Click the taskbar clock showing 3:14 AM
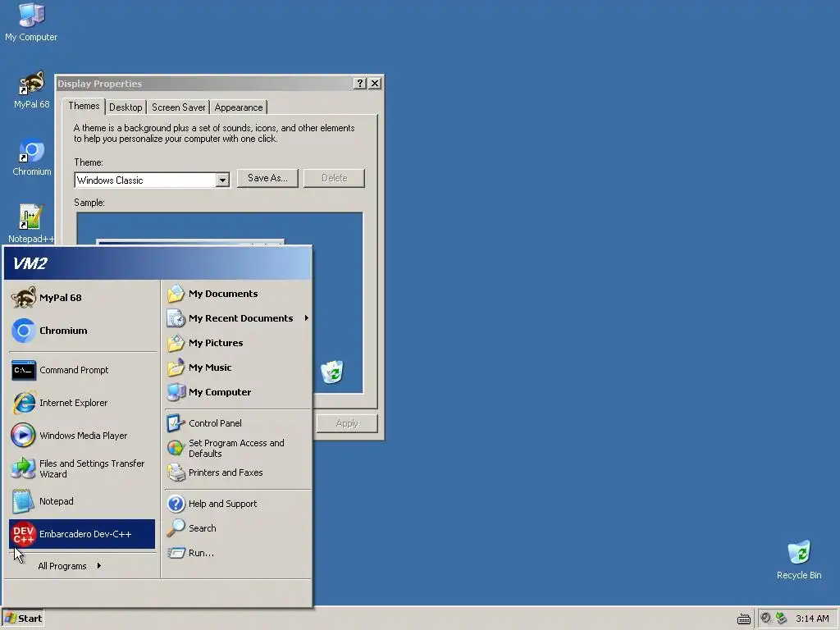 coord(812,619)
